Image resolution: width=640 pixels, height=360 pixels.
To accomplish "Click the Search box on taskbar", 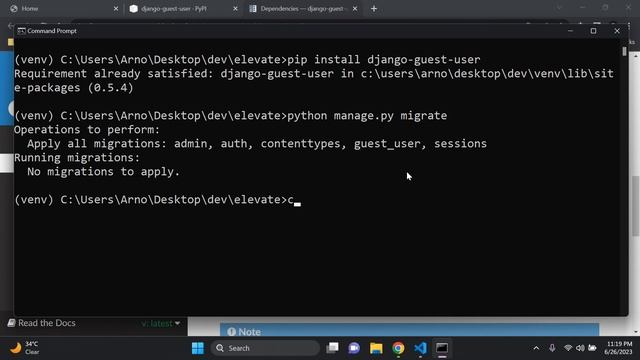I will (265, 348).
